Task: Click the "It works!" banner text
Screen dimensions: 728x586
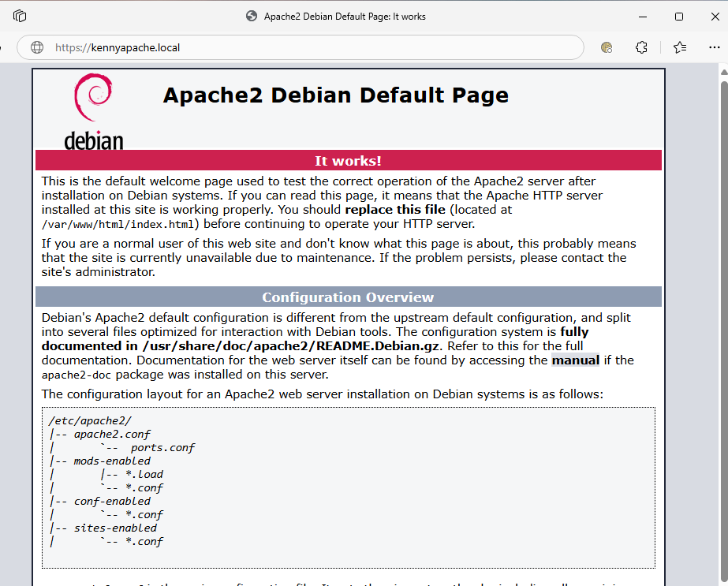Action: pyautogui.click(x=348, y=161)
